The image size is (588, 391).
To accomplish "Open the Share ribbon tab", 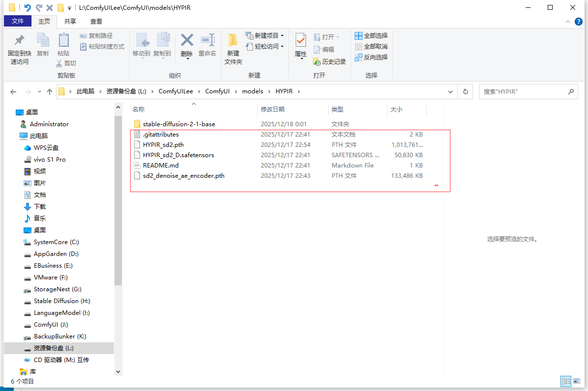I will [x=70, y=22].
